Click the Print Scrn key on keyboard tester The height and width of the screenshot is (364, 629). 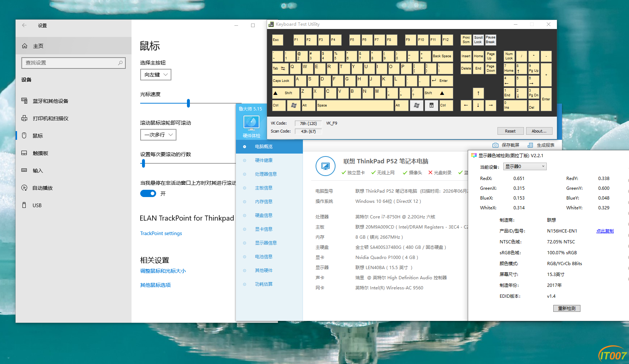pyautogui.click(x=466, y=40)
